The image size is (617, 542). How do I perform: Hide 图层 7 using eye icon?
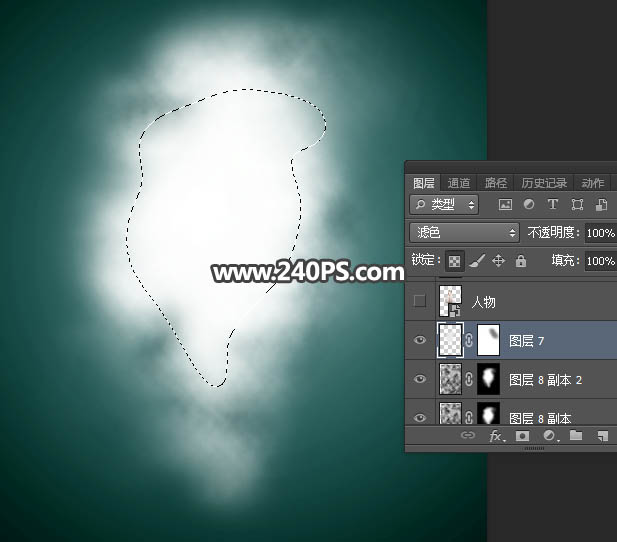point(420,340)
